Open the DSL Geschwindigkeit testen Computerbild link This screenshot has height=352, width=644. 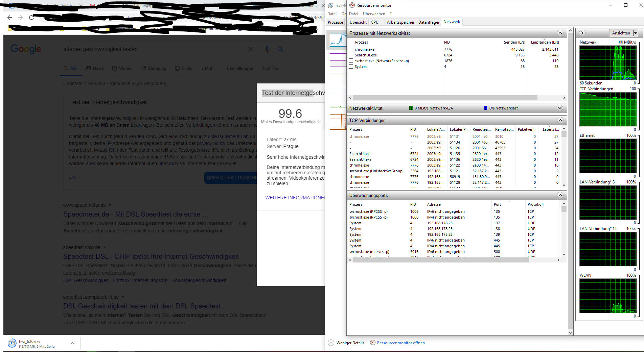click(x=145, y=306)
